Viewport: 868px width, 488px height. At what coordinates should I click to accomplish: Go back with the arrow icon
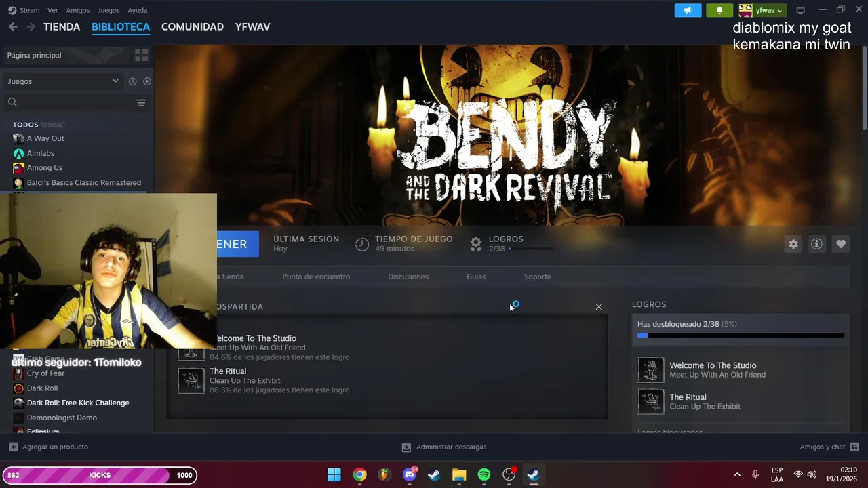tap(13, 26)
